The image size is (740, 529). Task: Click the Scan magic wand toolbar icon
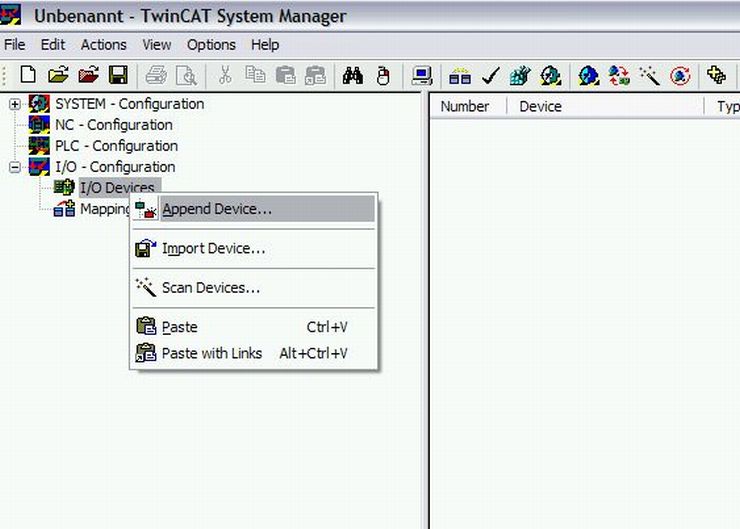[649, 75]
